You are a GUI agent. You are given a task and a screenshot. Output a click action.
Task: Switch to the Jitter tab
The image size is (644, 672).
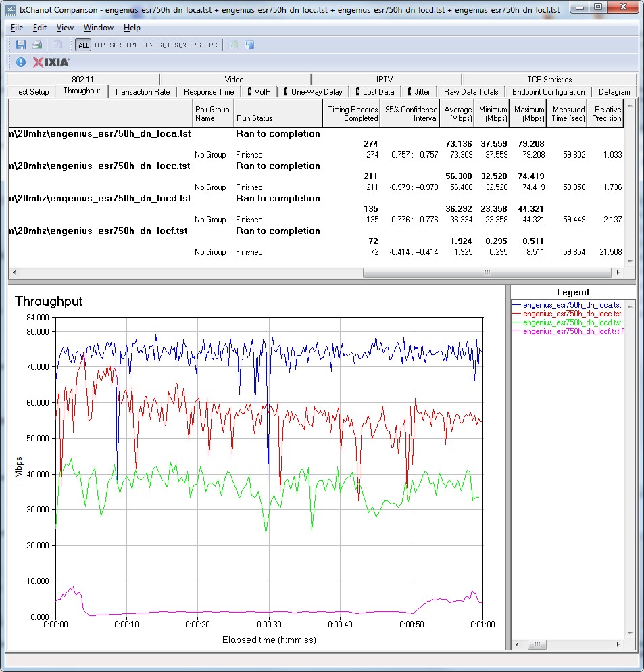[x=419, y=92]
